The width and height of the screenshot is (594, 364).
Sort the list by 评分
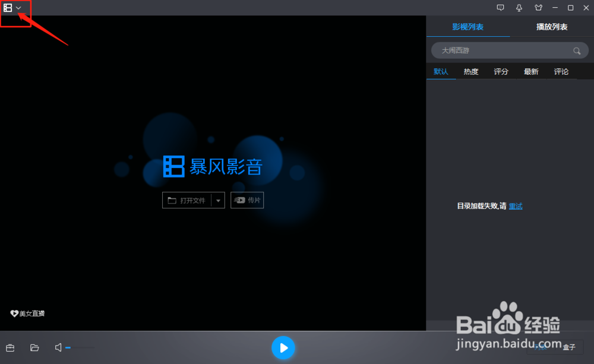tap(501, 72)
